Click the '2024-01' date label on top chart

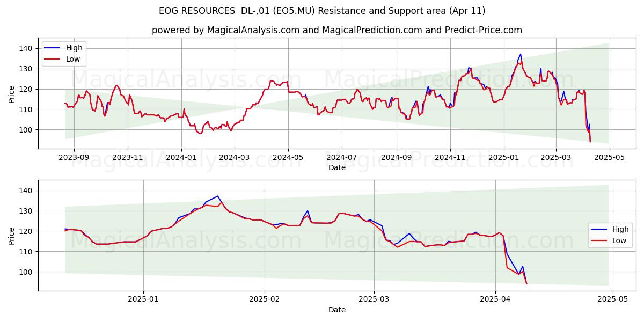[x=181, y=158]
